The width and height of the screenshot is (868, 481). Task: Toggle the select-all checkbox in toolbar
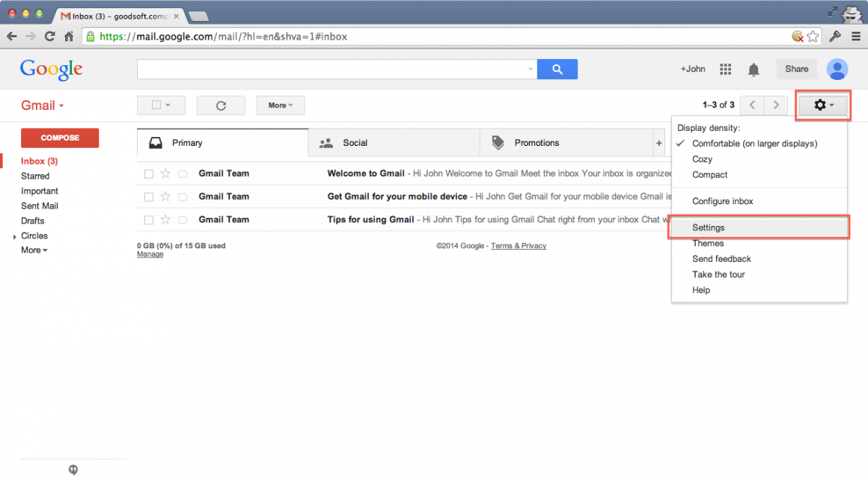156,105
